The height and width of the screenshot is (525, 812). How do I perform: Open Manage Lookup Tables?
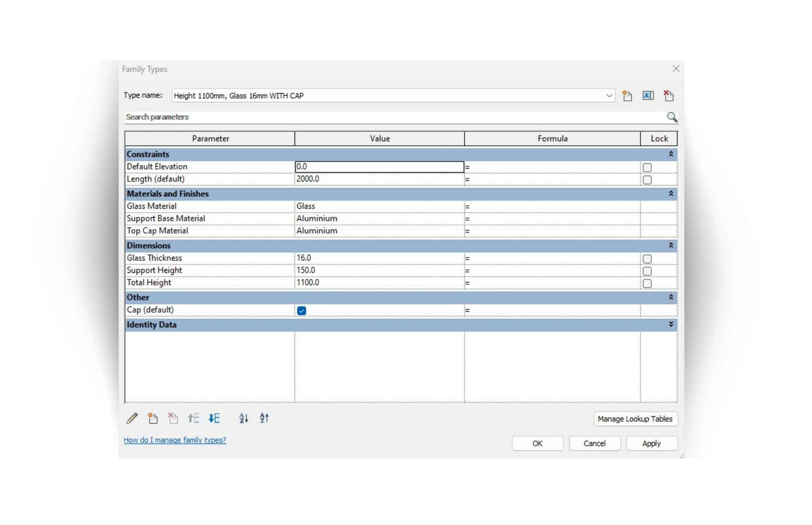[x=636, y=419]
